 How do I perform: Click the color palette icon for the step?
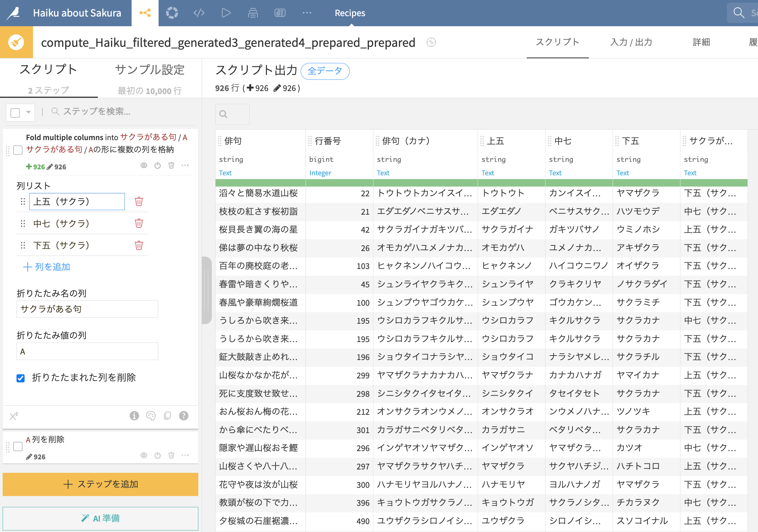click(x=151, y=415)
